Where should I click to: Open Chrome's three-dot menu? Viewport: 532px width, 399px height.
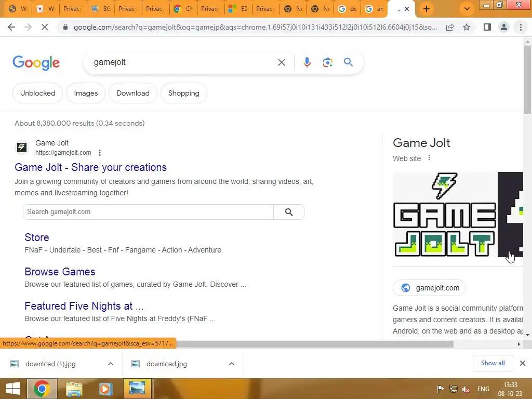pos(521,27)
